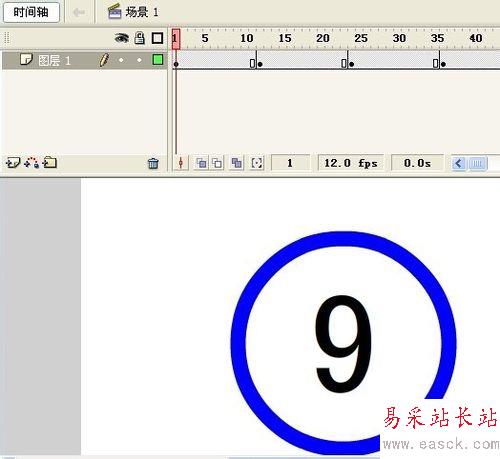This screenshot has height=459, width=500.
Task: Click the 场景 1 scene clapperboard icon
Action: click(x=114, y=12)
